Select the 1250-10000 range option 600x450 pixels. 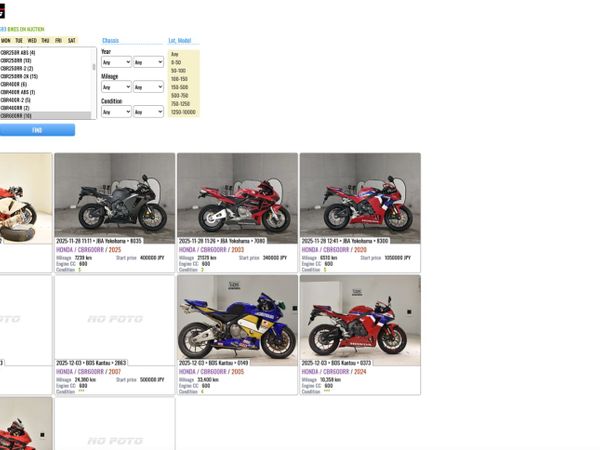[x=183, y=111]
